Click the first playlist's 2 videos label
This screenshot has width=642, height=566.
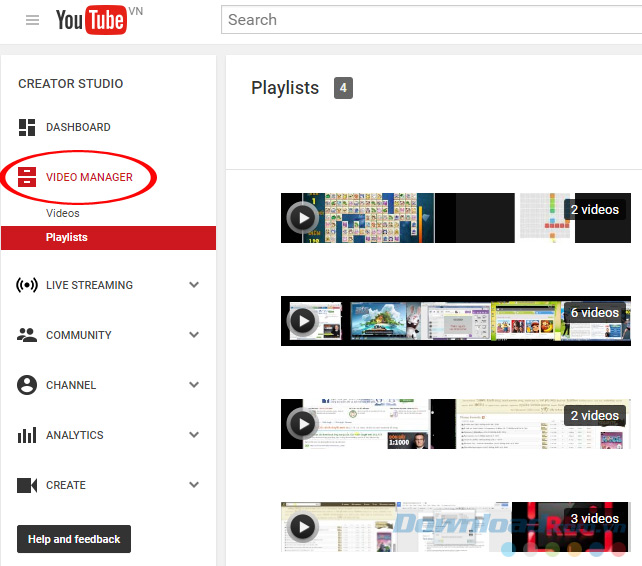point(595,210)
